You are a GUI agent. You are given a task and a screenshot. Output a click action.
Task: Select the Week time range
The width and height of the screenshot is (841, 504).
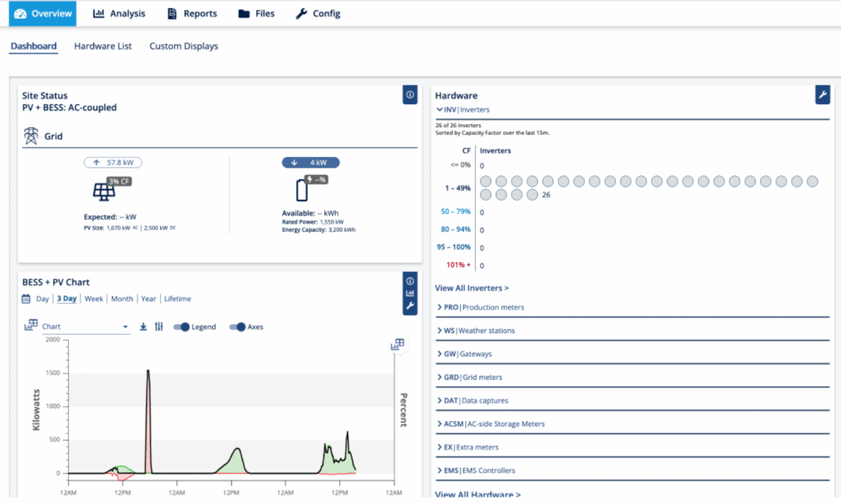[x=94, y=299]
